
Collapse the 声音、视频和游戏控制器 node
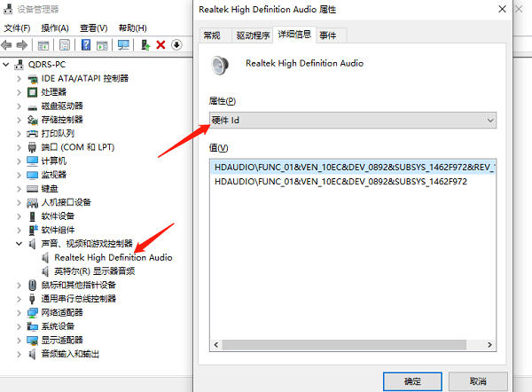coord(19,244)
